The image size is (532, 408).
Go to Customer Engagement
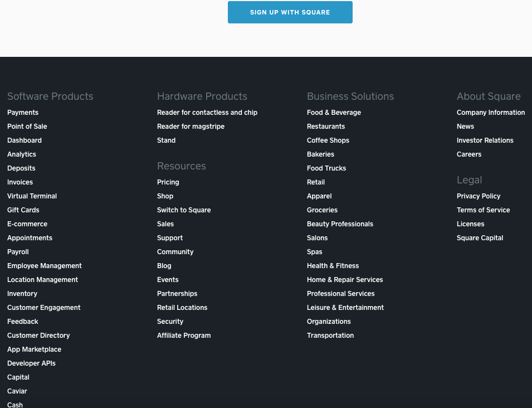(44, 307)
